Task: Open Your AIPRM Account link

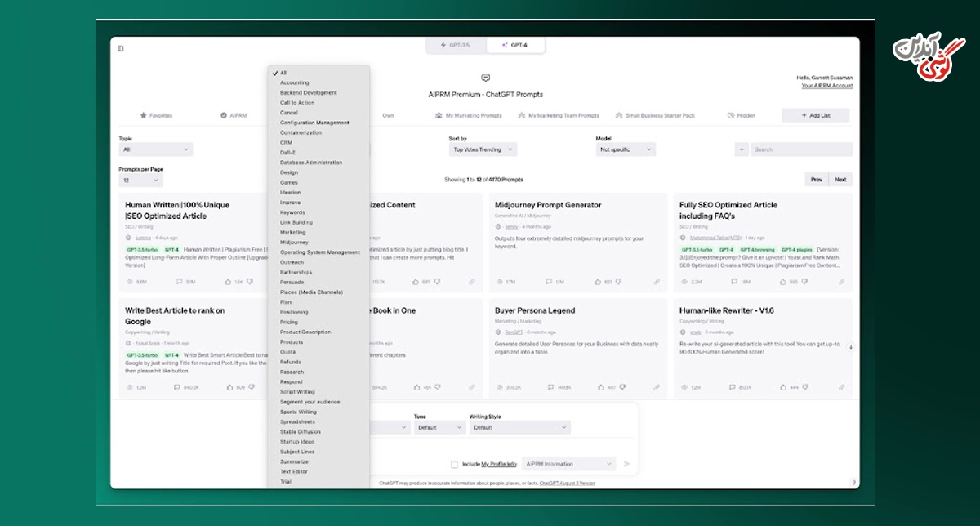Action: [826, 86]
